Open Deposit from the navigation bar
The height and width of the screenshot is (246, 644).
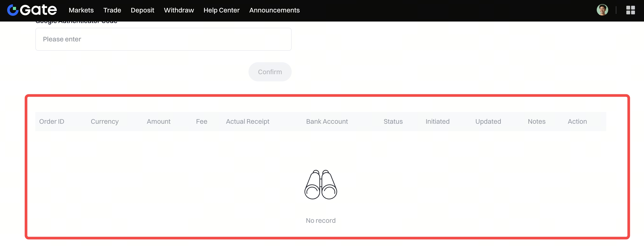142,10
